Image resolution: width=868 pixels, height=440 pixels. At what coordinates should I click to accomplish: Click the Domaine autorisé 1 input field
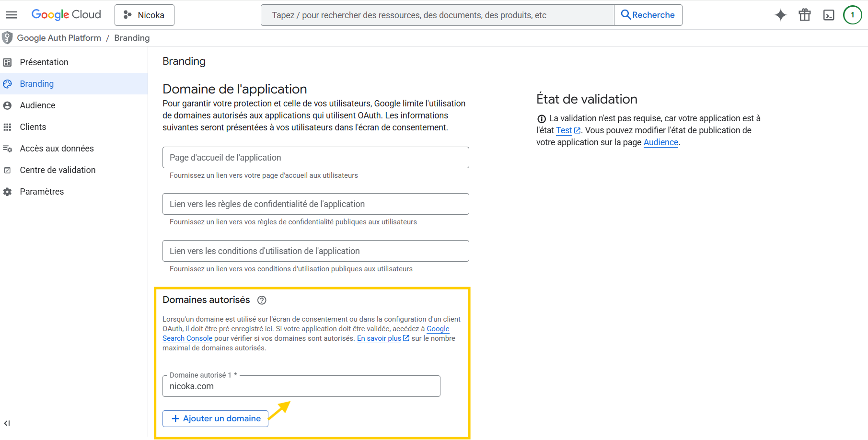click(301, 386)
